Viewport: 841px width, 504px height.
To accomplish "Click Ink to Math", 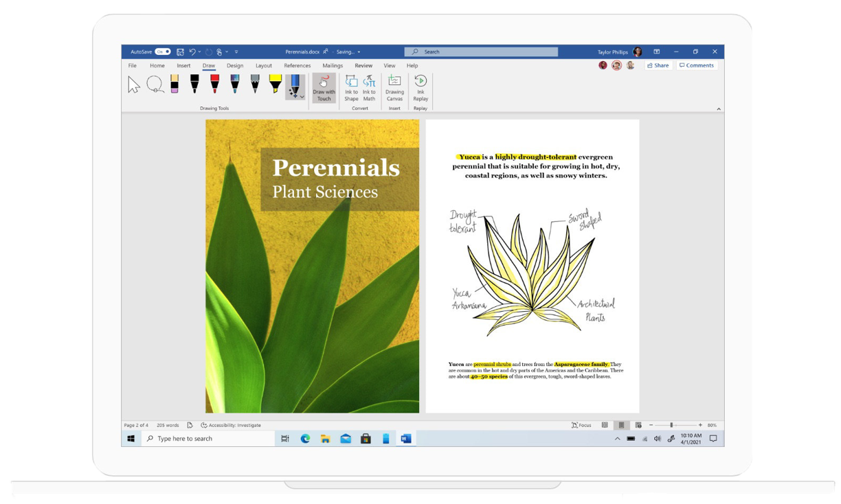I will point(369,88).
